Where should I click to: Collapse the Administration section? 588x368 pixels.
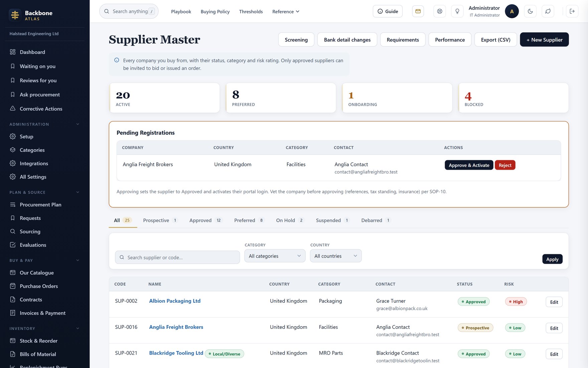click(x=78, y=124)
